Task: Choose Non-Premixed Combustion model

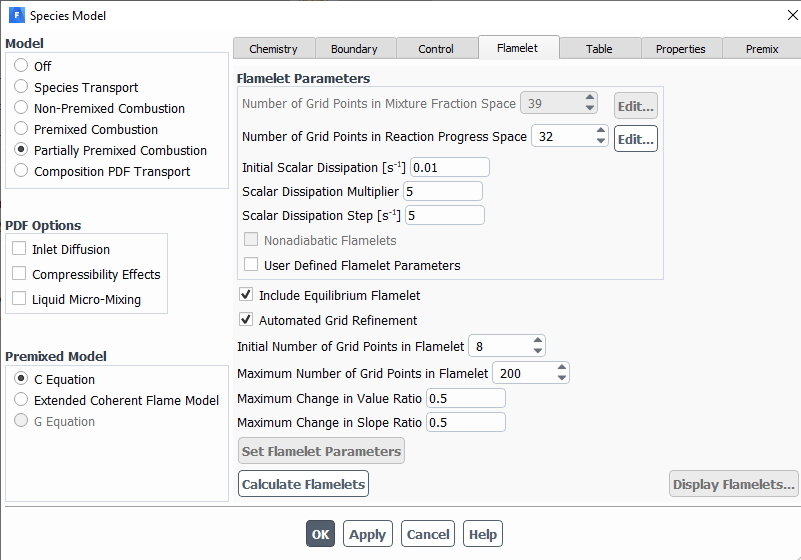Action: pyautogui.click(x=21, y=108)
